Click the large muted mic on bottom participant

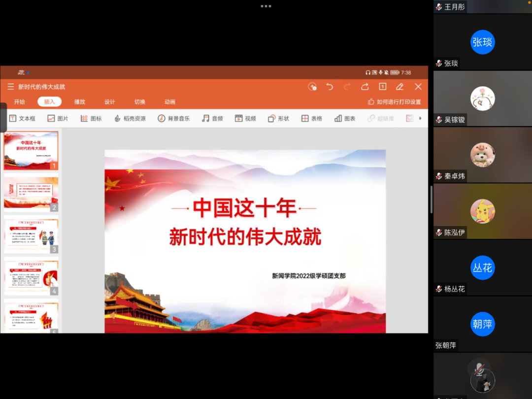coord(479,369)
